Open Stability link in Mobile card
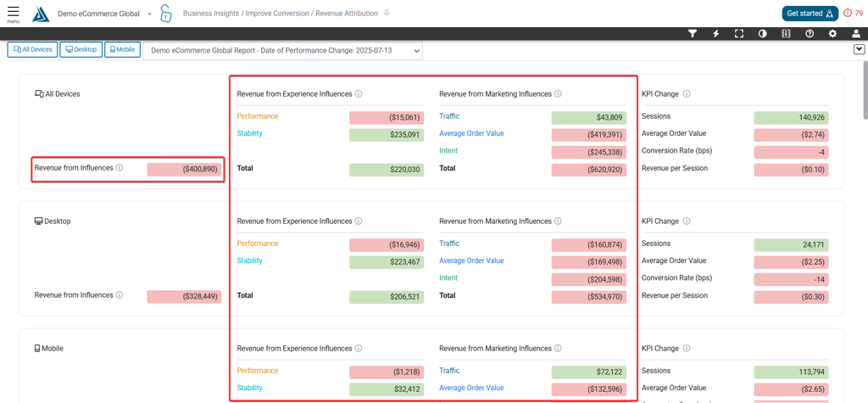 click(x=250, y=388)
